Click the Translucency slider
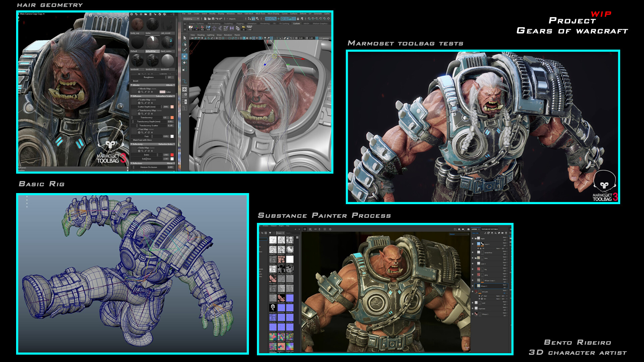The image size is (644, 362). point(147,118)
